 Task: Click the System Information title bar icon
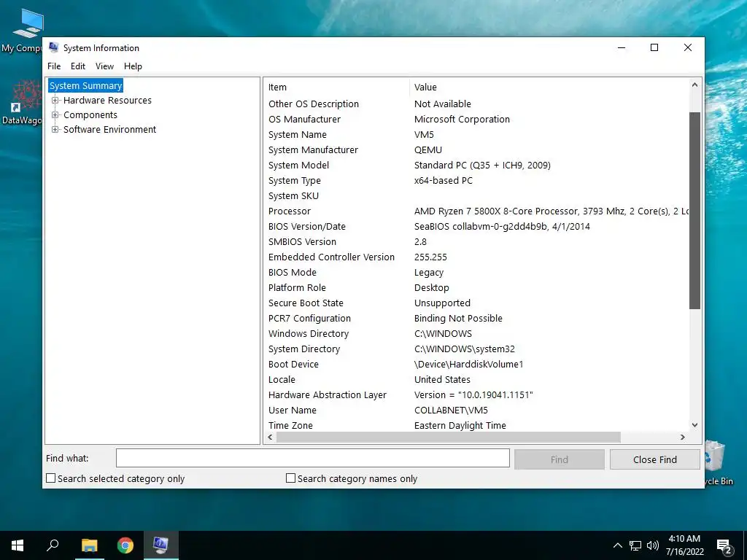click(x=53, y=47)
